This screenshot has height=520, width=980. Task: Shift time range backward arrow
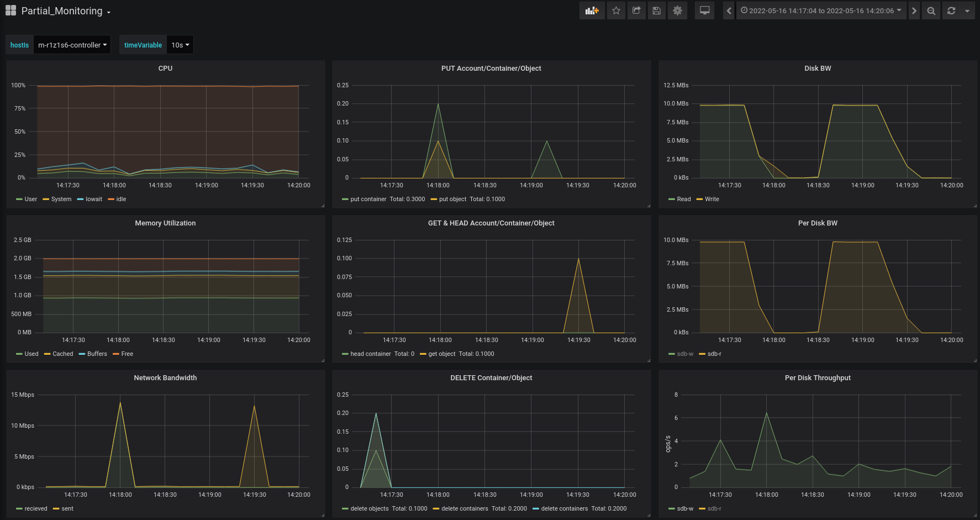tap(729, 10)
